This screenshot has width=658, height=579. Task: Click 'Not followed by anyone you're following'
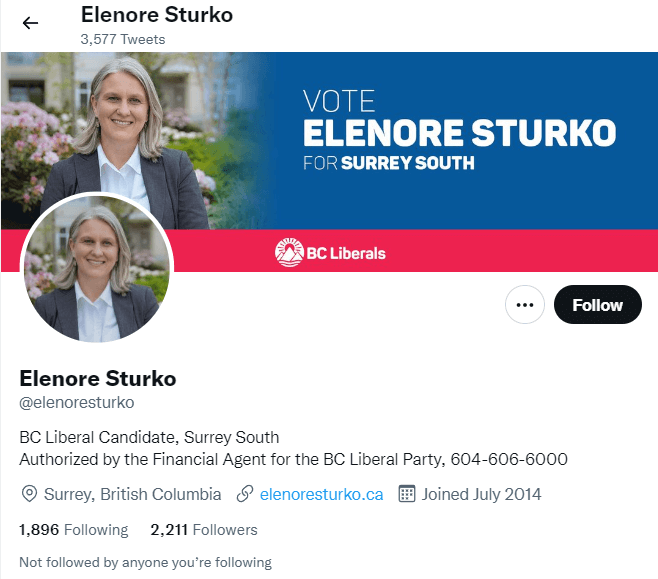[x=145, y=562]
